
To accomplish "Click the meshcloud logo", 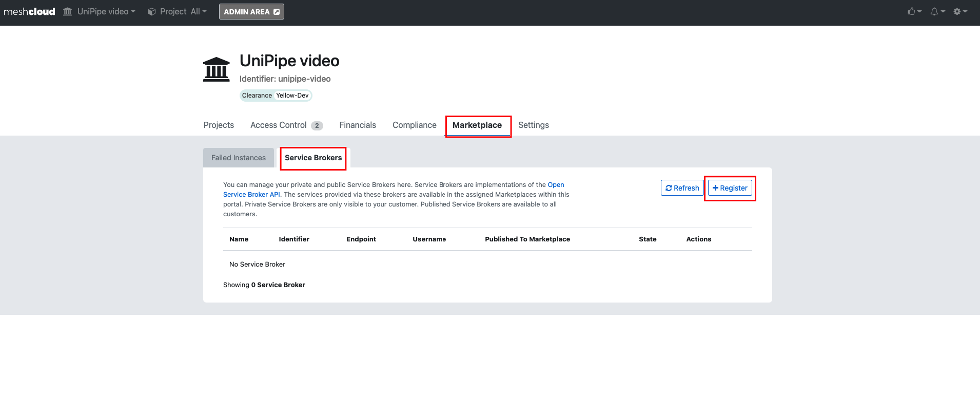I will tap(29, 11).
